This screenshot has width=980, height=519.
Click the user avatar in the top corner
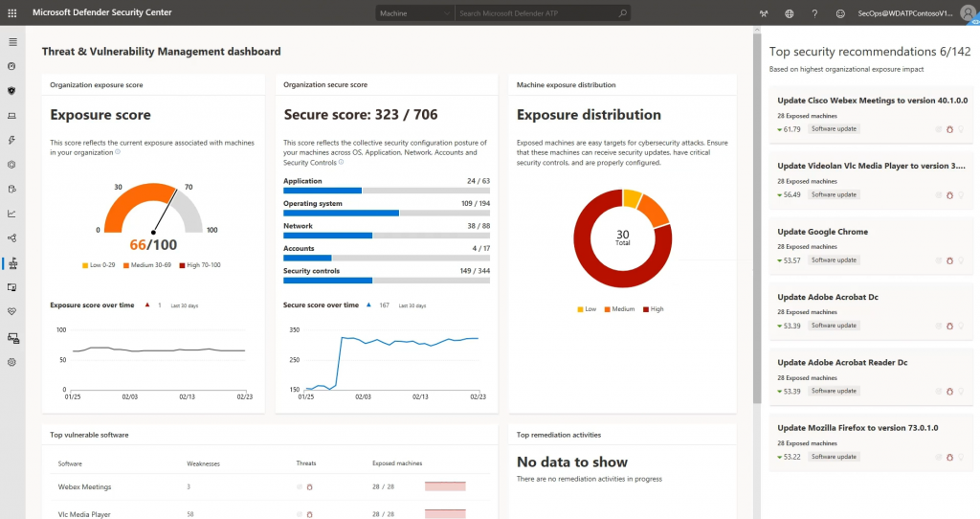[969, 13]
